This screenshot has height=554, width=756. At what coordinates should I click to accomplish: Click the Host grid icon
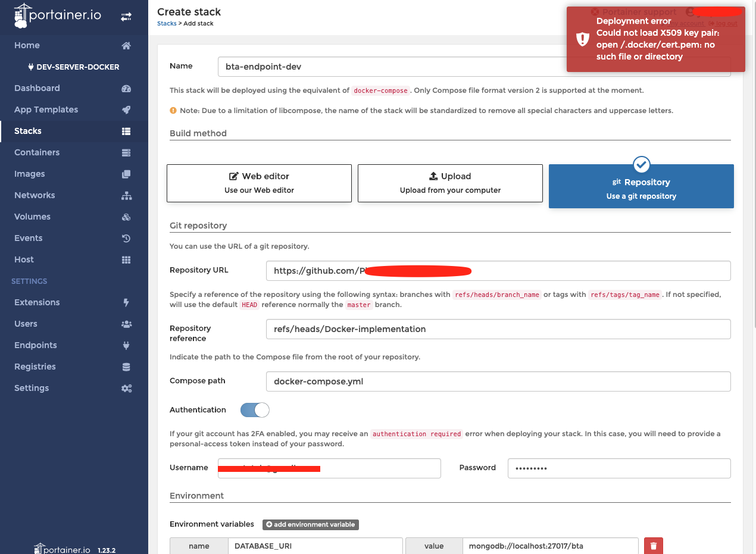point(126,259)
